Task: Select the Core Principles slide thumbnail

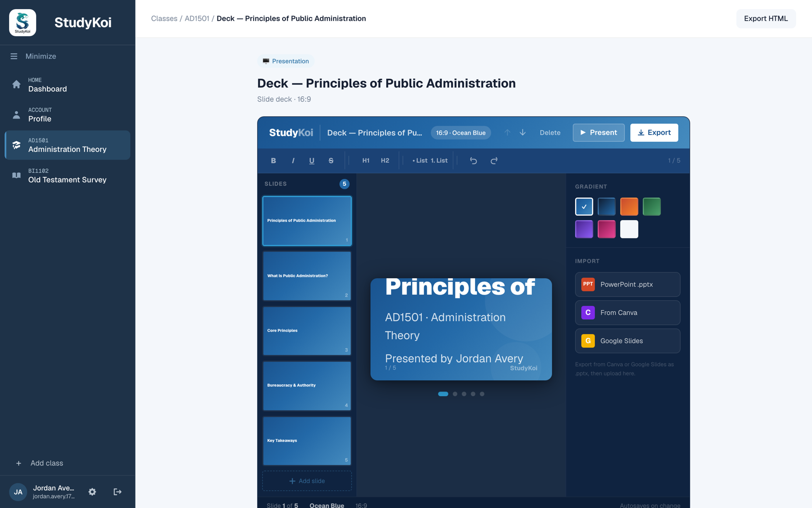Action: pyautogui.click(x=307, y=331)
